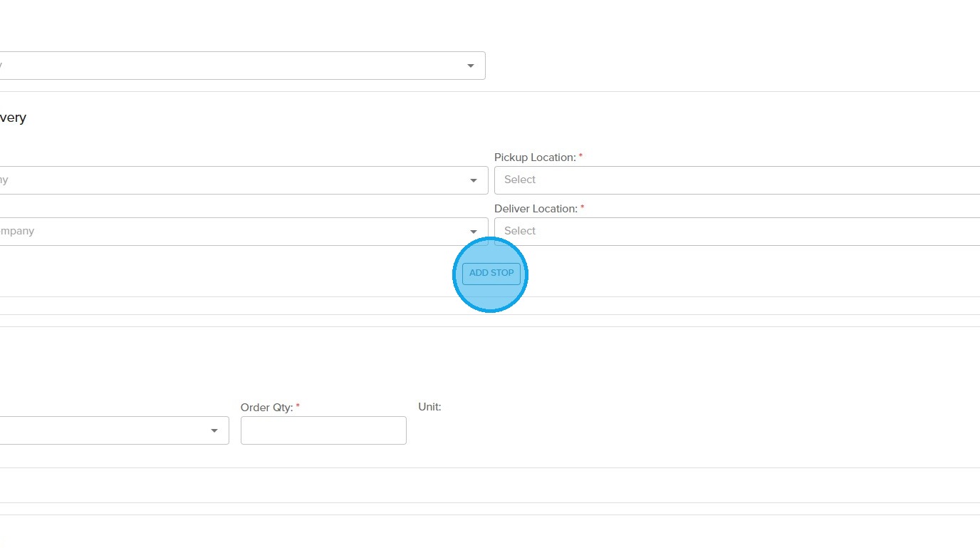This screenshot has width=980, height=548.
Task: Click the arrow of the topmost dropdown
Action: point(470,66)
